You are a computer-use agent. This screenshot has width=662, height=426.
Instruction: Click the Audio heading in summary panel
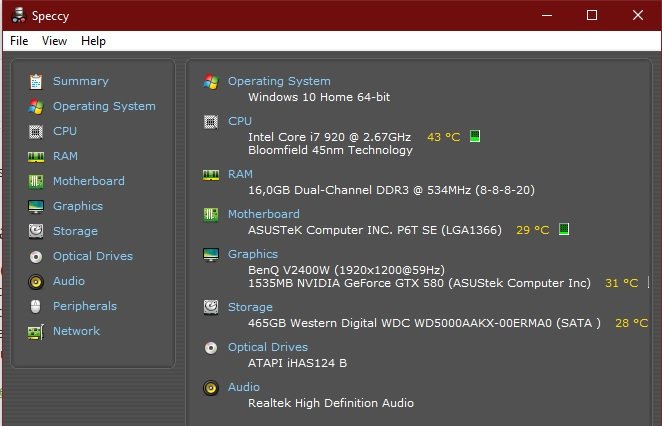tap(244, 387)
